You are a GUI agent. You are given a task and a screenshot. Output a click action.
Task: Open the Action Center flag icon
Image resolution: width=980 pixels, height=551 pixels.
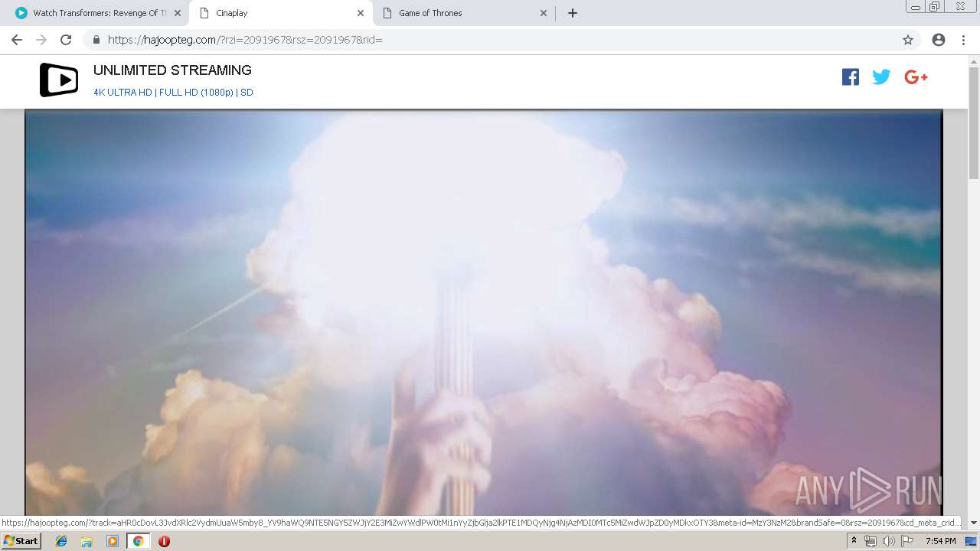tap(906, 541)
